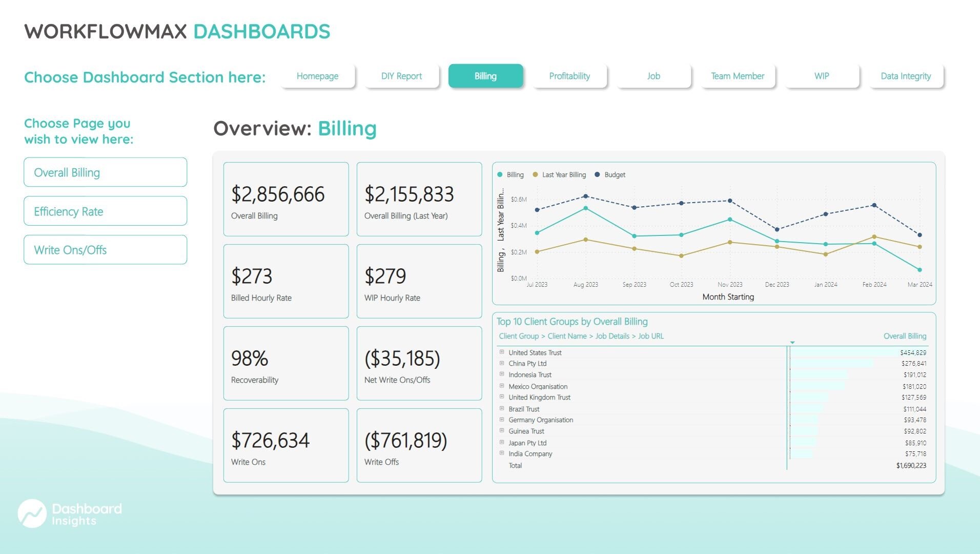Click the $111,044 Brazil Trust value
Image resolution: width=980 pixels, height=554 pixels.
tap(915, 409)
